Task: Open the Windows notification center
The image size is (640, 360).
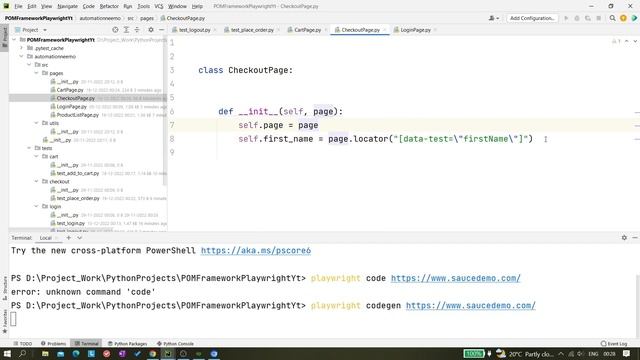Action: pyautogui.click(x=627, y=353)
